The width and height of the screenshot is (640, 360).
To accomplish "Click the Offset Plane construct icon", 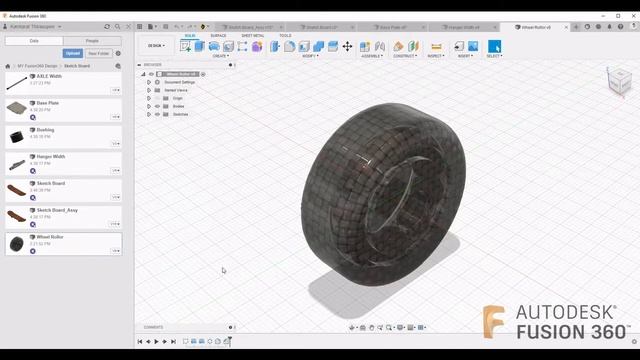I will (x=398, y=46).
